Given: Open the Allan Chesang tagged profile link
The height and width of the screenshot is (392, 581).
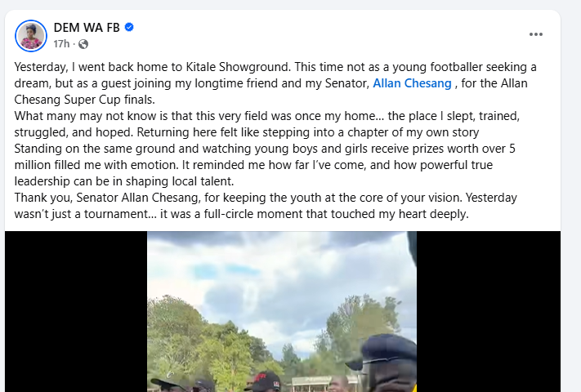Looking at the screenshot, I should [x=411, y=83].
